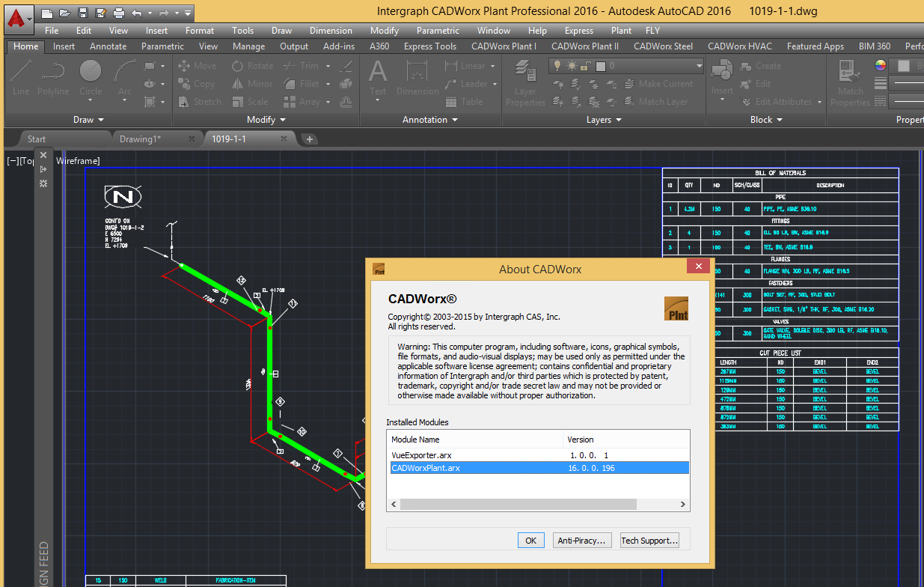Open the Express menu
Screen dimensions: 924x587
point(579,31)
